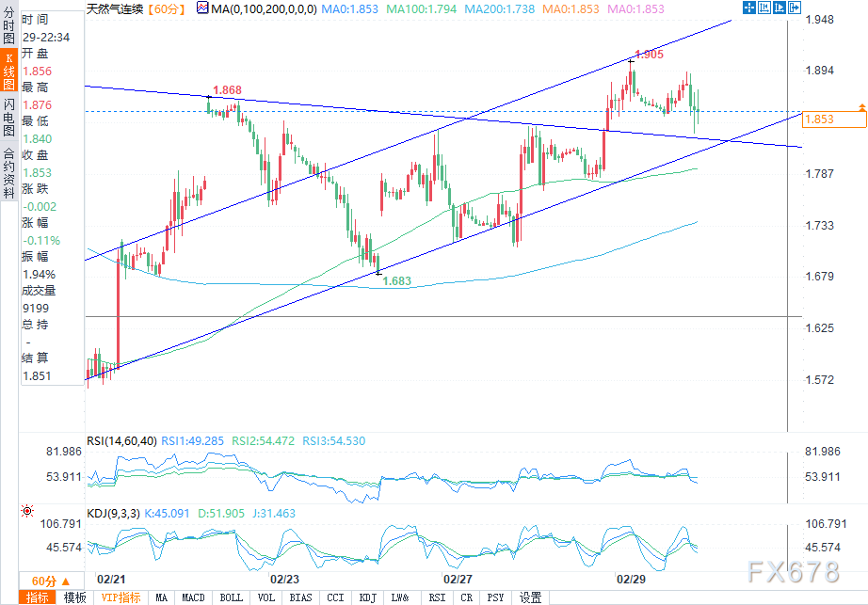The width and height of the screenshot is (868, 605).
Task: Select the MACD indicator button
Action: [193, 597]
